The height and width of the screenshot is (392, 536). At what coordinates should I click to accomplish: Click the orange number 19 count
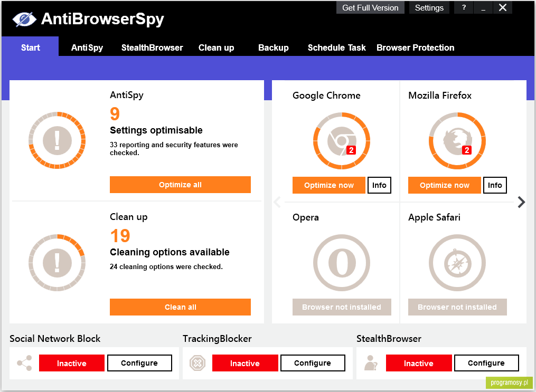[x=120, y=236]
